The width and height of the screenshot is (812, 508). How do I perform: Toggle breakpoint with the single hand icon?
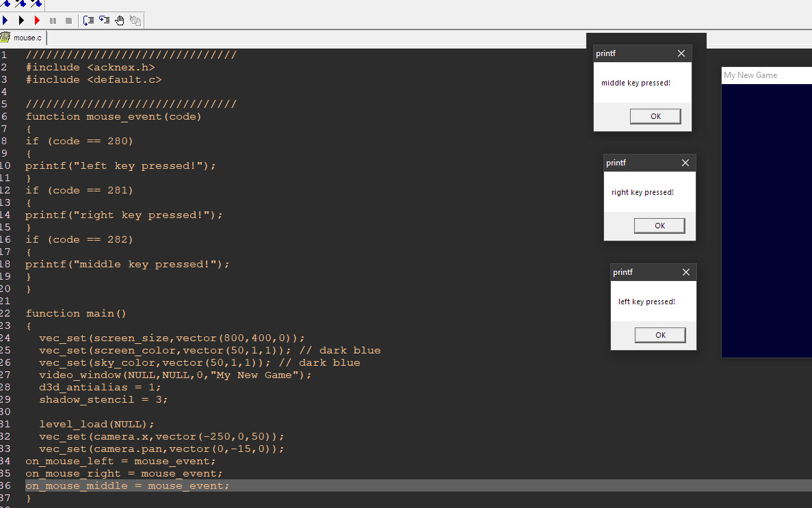[x=120, y=21]
